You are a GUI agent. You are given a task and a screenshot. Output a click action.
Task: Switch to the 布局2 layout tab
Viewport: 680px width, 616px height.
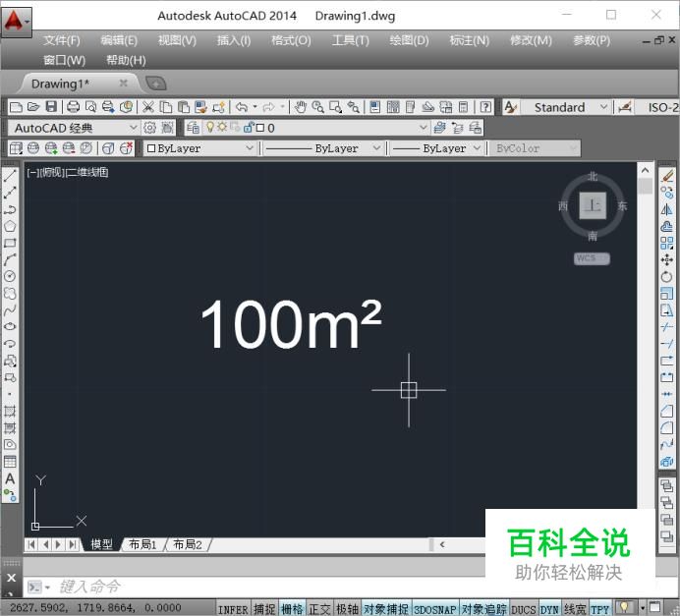tap(188, 544)
